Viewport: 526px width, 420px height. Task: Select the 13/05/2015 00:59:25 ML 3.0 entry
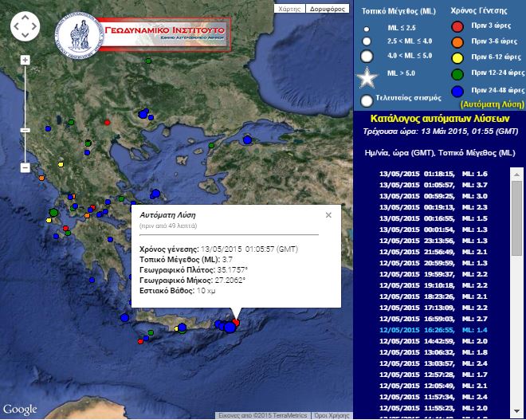[x=433, y=196]
